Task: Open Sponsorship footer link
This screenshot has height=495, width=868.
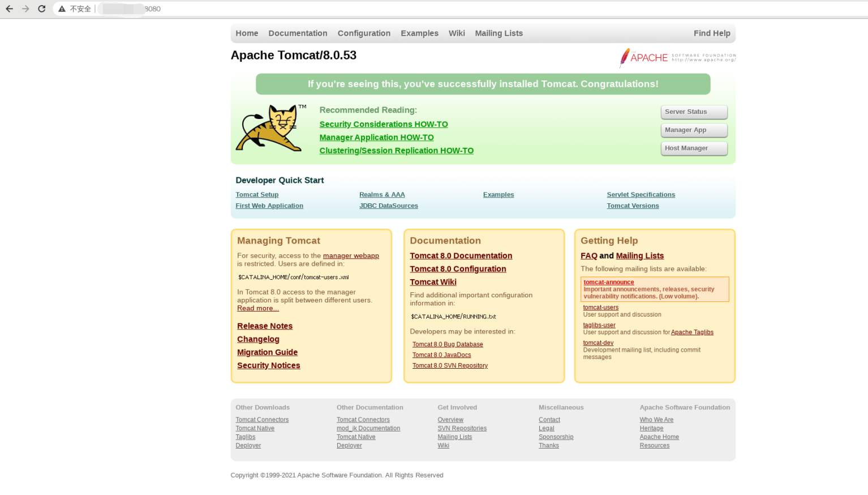Action: point(556,437)
